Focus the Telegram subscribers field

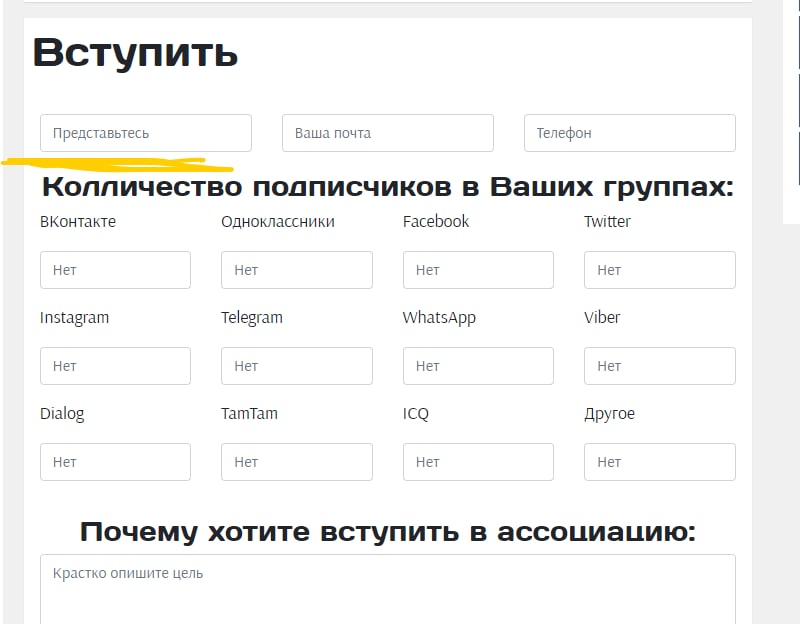(297, 366)
